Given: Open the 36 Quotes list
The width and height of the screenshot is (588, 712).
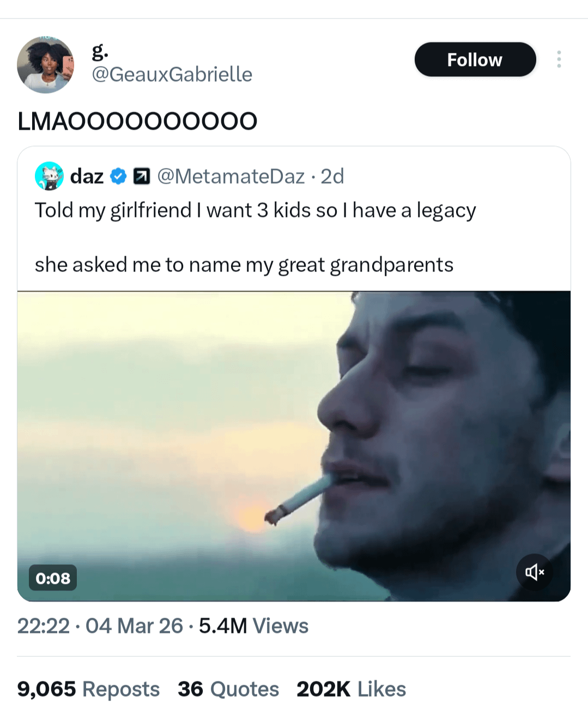Looking at the screenshot, I should pos(228,689).
